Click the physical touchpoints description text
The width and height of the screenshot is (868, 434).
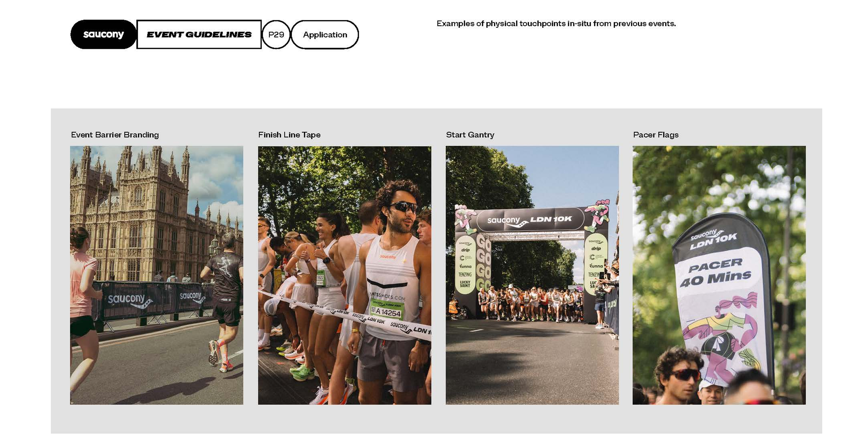pos(556,23)
